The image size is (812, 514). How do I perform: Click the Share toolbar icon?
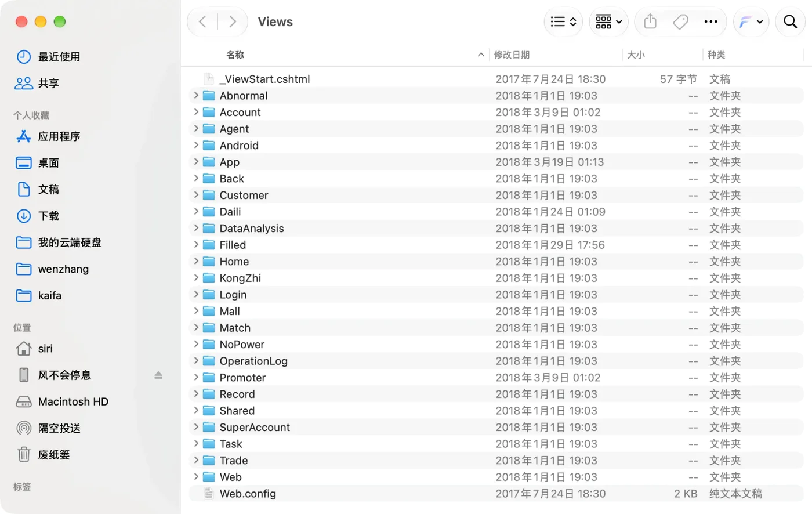pos(650,22)
